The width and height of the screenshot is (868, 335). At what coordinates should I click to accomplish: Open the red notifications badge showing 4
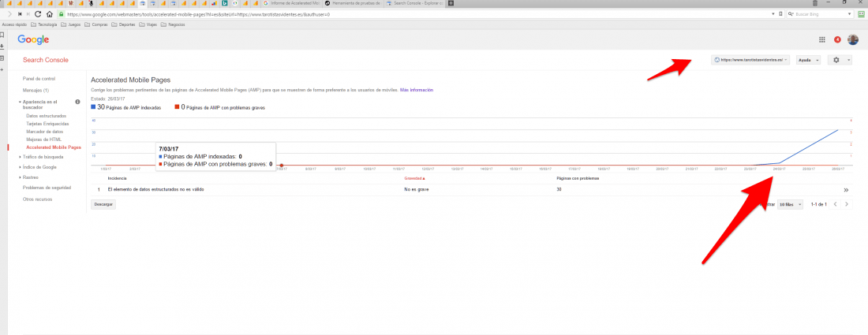pos(837,39)
